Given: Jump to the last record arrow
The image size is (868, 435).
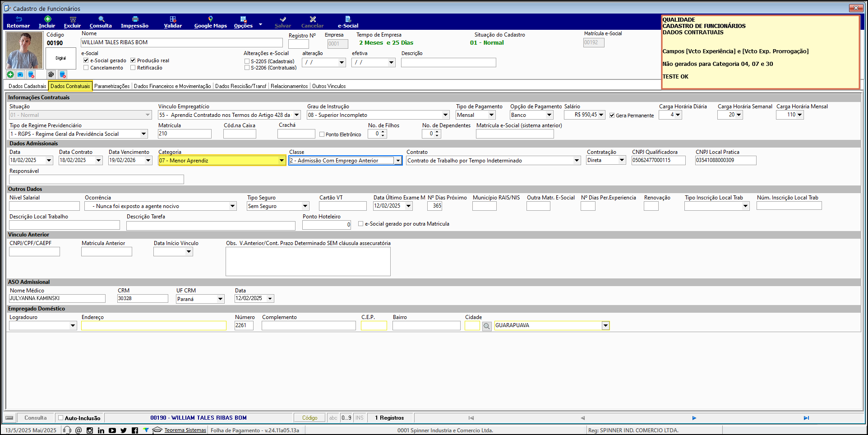Looking at the screenshot, I should click(806, 418).
